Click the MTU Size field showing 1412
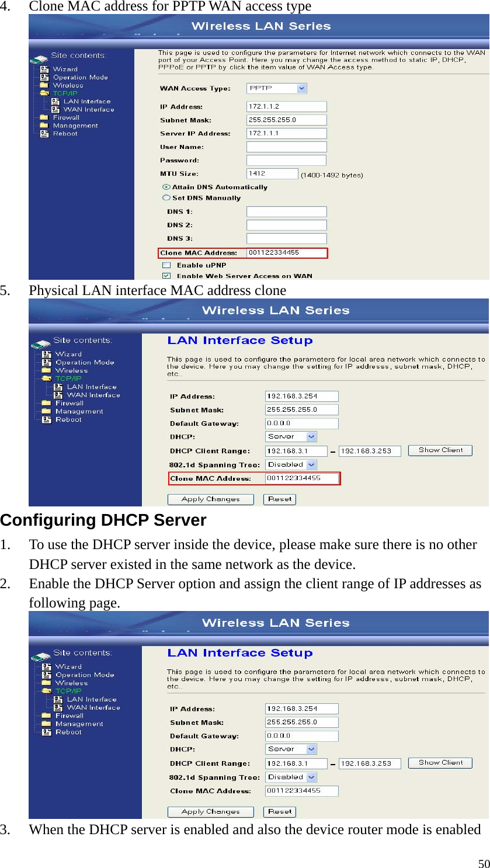 point(273,173)
